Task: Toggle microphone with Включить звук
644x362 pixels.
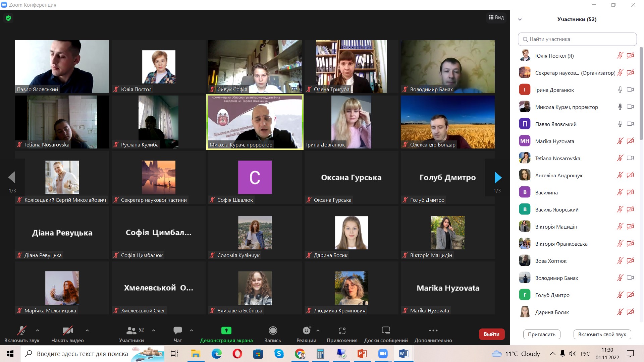Action: tap(22, 330)
